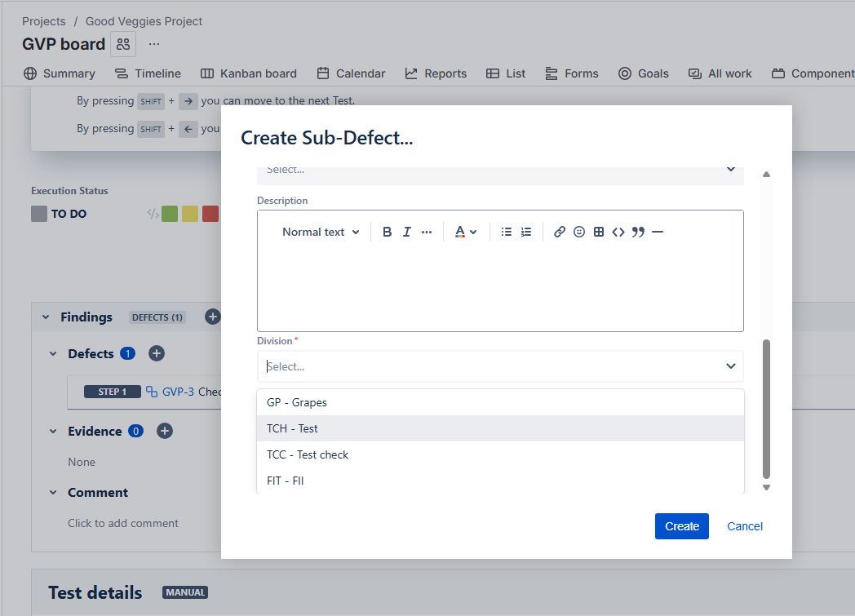The height and width of the screenshot is (616, 855).
Task: Insert an emoji in the description
Action: [x=579, y=232]
